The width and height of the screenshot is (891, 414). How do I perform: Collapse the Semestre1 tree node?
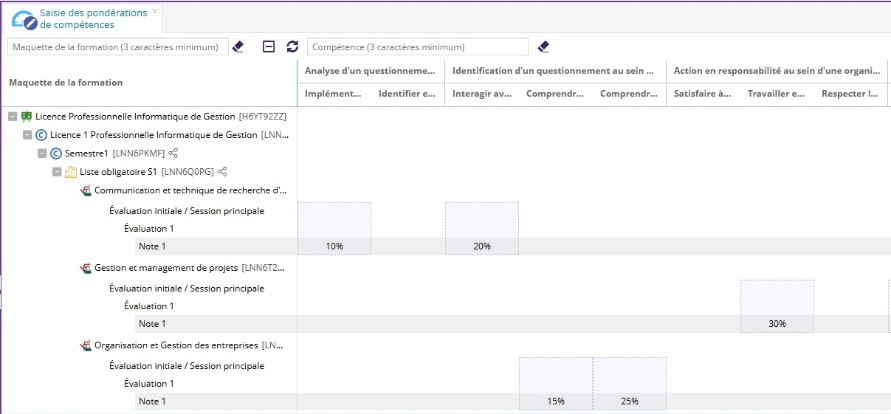(42, 153)
